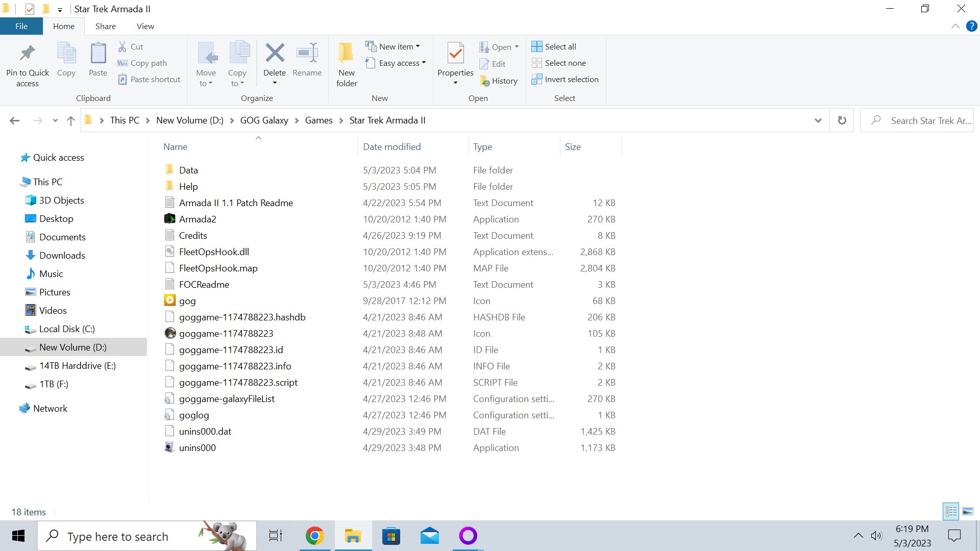Open the notification action center
Viewport: 980px width, 551px height.
[x=954, y=536]
